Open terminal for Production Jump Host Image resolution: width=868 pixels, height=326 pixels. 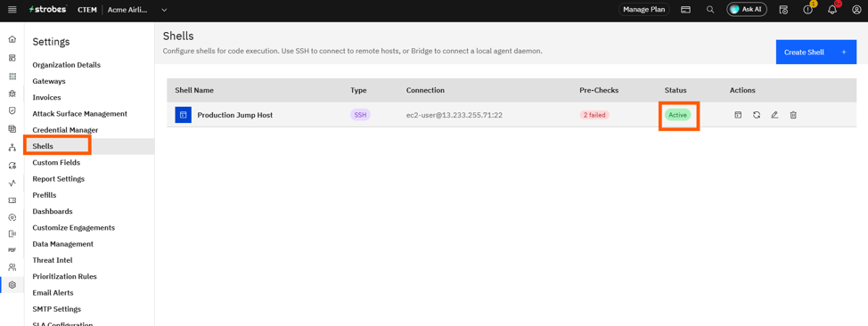[737, 115]
